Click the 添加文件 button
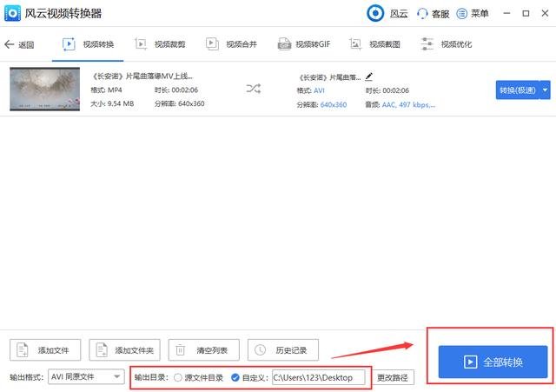 [45, 350]
